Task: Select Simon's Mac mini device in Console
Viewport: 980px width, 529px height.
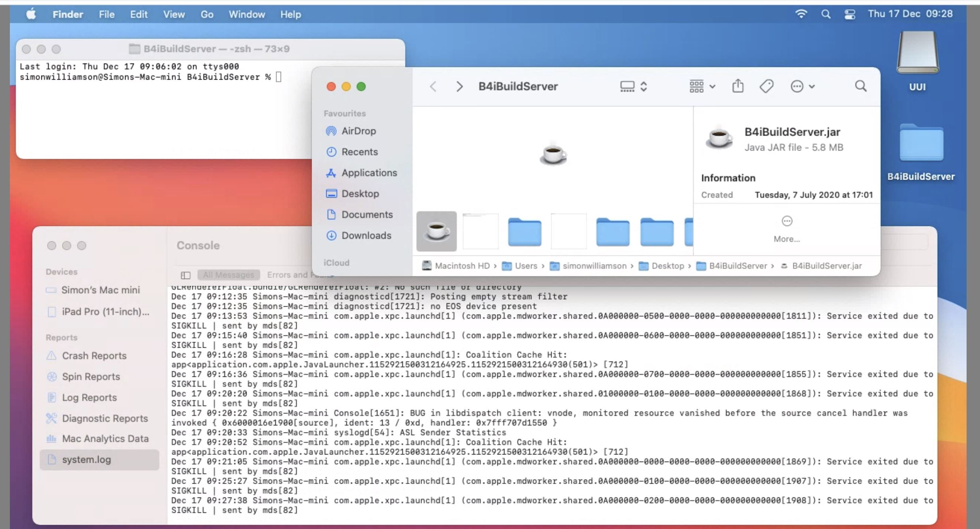Action: click(x=100, y=290)
